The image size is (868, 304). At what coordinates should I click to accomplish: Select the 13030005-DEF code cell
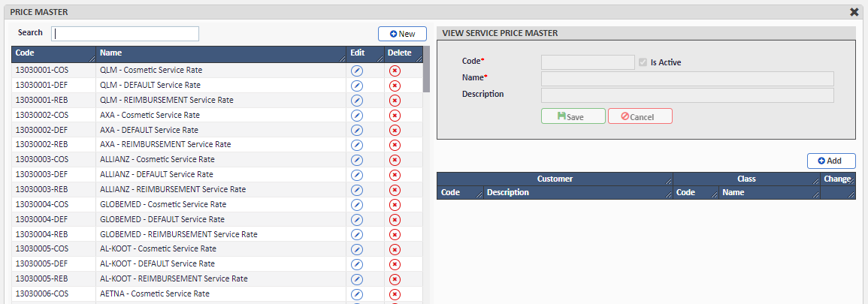[53, 264]
